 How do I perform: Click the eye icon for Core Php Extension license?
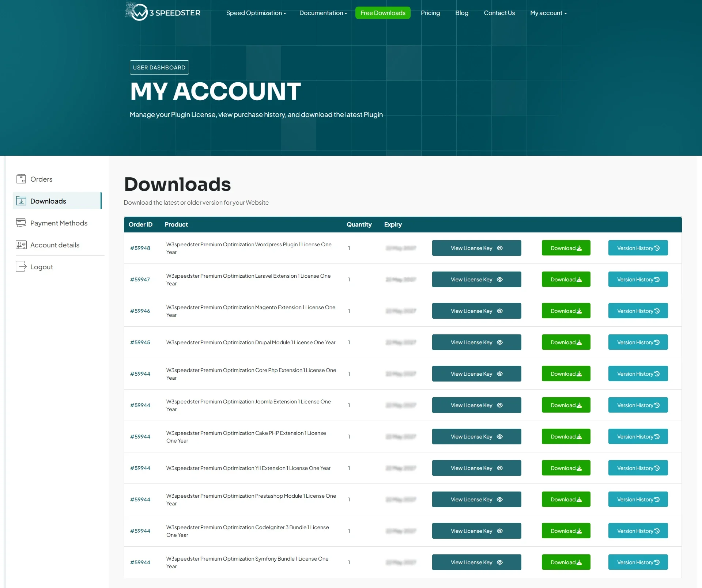point(500,373)
